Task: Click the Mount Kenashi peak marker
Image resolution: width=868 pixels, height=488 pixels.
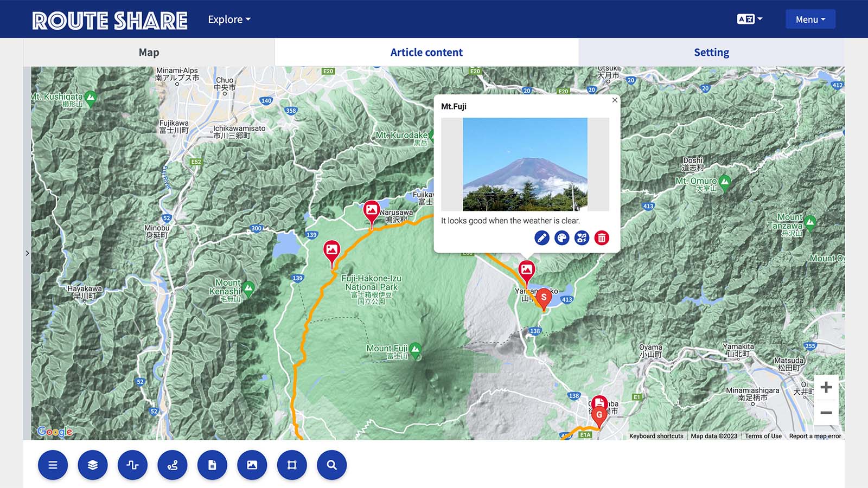Action: 248,290
